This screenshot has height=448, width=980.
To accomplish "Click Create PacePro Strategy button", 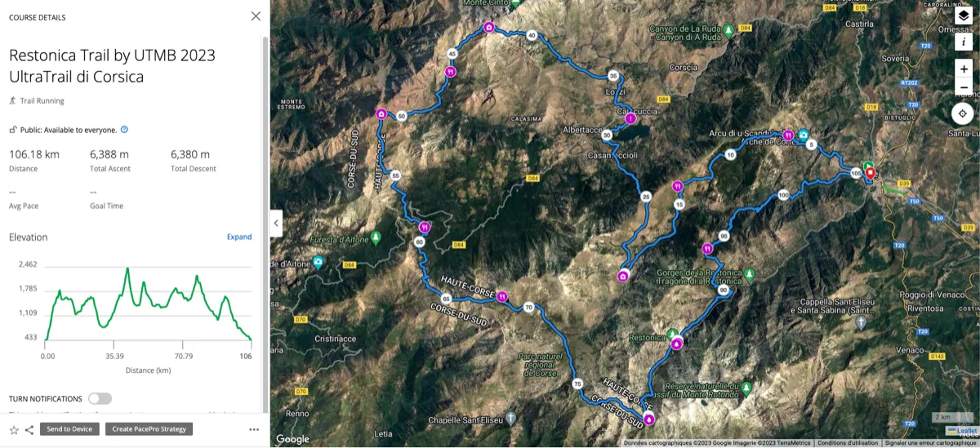I will [x=149, y=428].
